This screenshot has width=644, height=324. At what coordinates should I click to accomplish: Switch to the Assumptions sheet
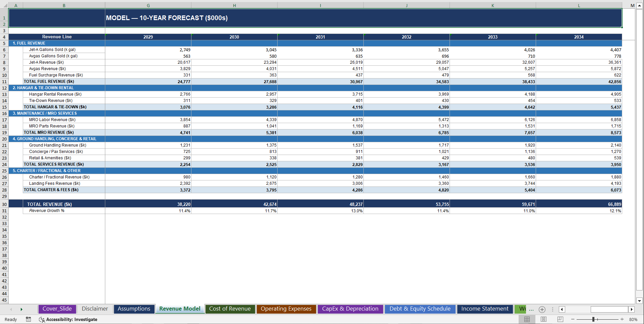pyautogui.click(x=134, y=309)
